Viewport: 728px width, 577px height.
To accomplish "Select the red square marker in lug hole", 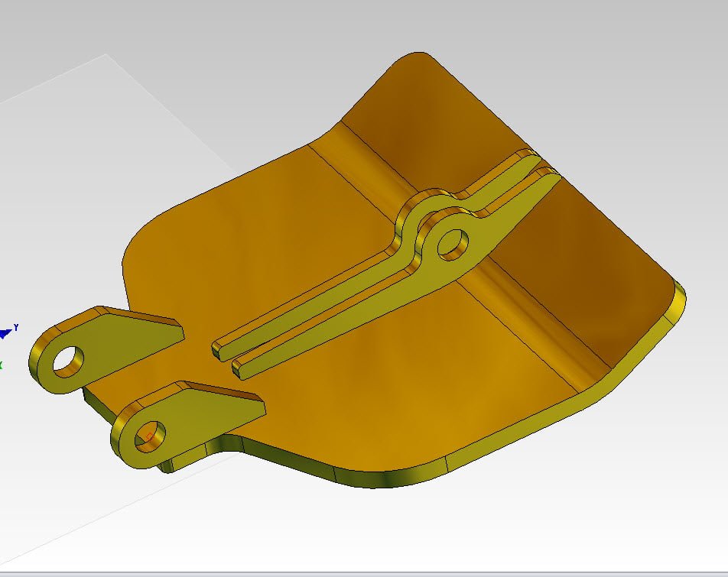I will [148, 436].
